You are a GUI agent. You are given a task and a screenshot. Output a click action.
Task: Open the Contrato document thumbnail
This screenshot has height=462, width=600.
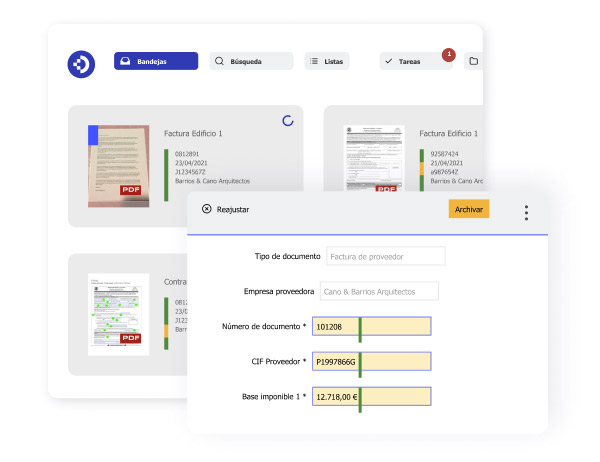tap(118, 314)
